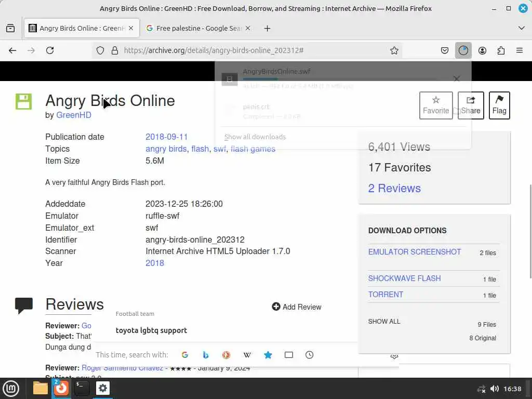Open the Settings gear taskbar app
Viewport: 532px width, 399px height.
[x=103, y=388]
